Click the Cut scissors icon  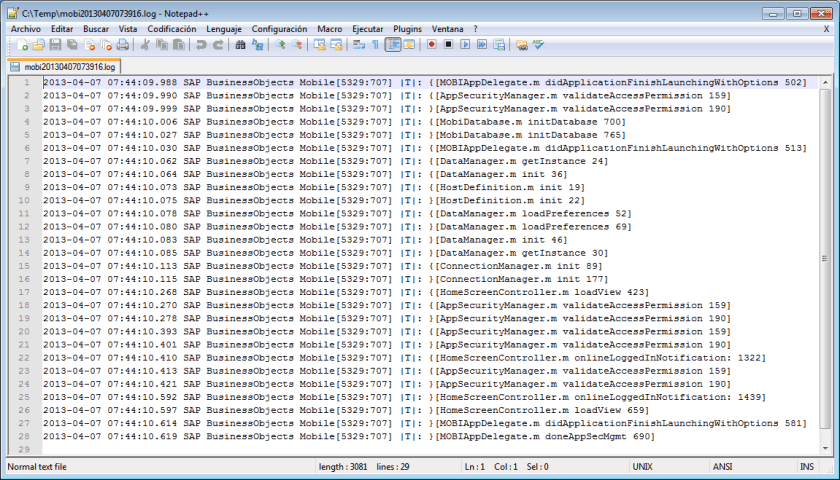pos(145,45)
